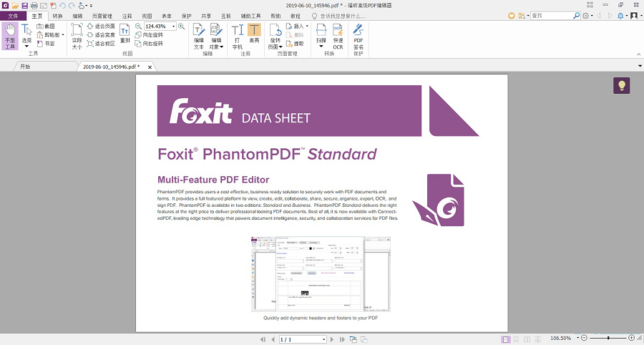
Task: Go to the last page button
Action: point(342,339)
